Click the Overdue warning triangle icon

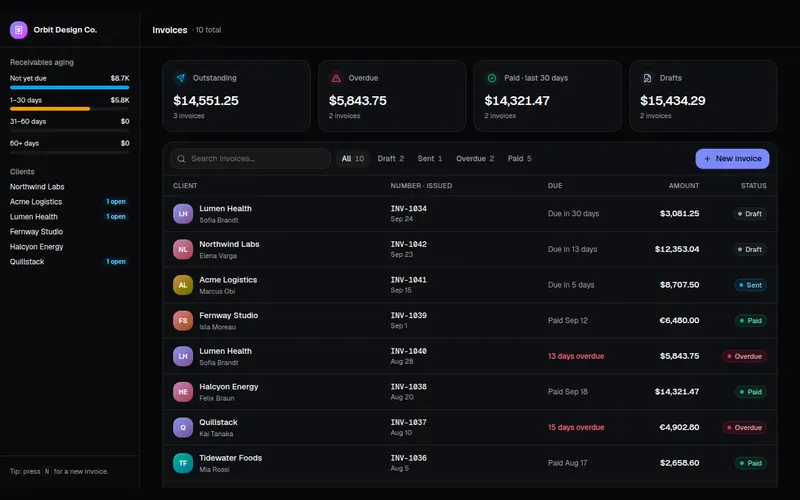coord(336,78)
